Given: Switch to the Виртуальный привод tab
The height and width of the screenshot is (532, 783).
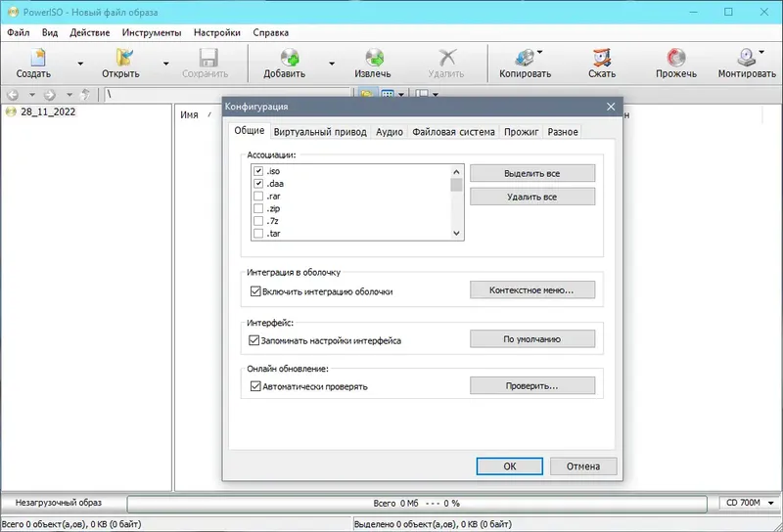Looking at the screenshot, I should (x=320, y=132).
